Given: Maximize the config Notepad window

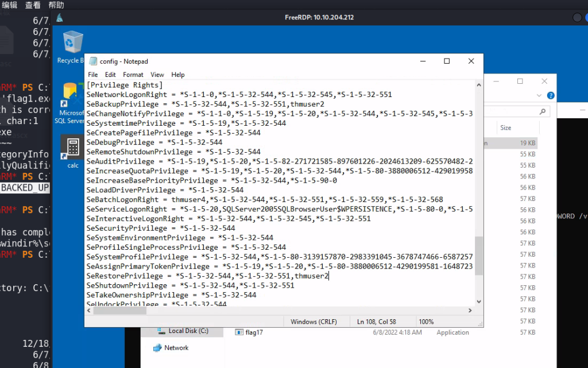Looking at the screenshot, I should (447, 61).
